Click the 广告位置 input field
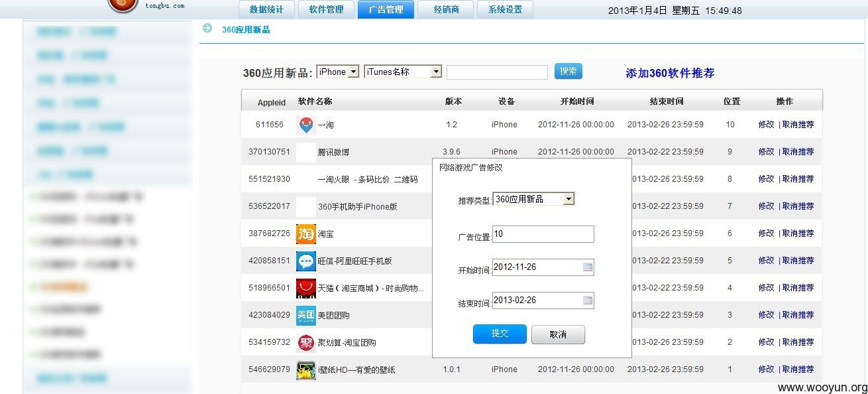 (543, 233)
